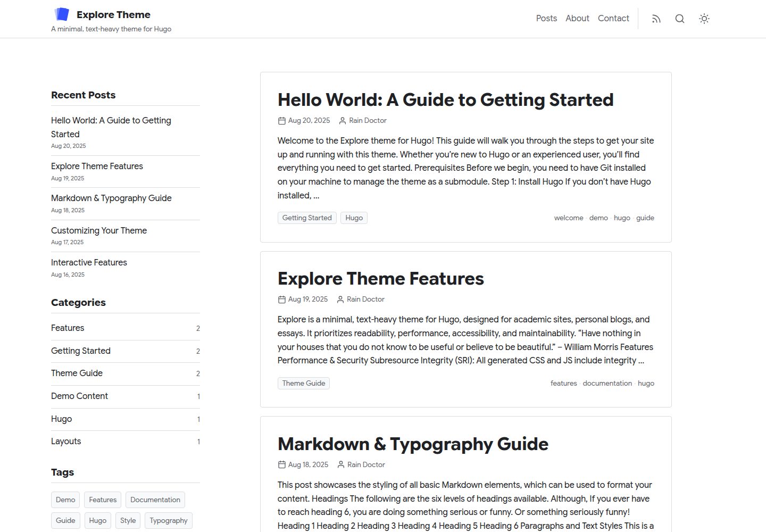Open sidebar post Hello World: A Guide to Getting Started
This screenshot has width=766, height=532.
[x=111, y=127]
